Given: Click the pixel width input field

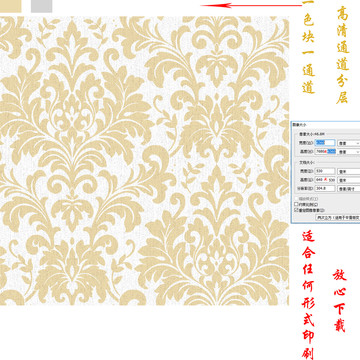Looking at the screenshot, I should (325, 143).
